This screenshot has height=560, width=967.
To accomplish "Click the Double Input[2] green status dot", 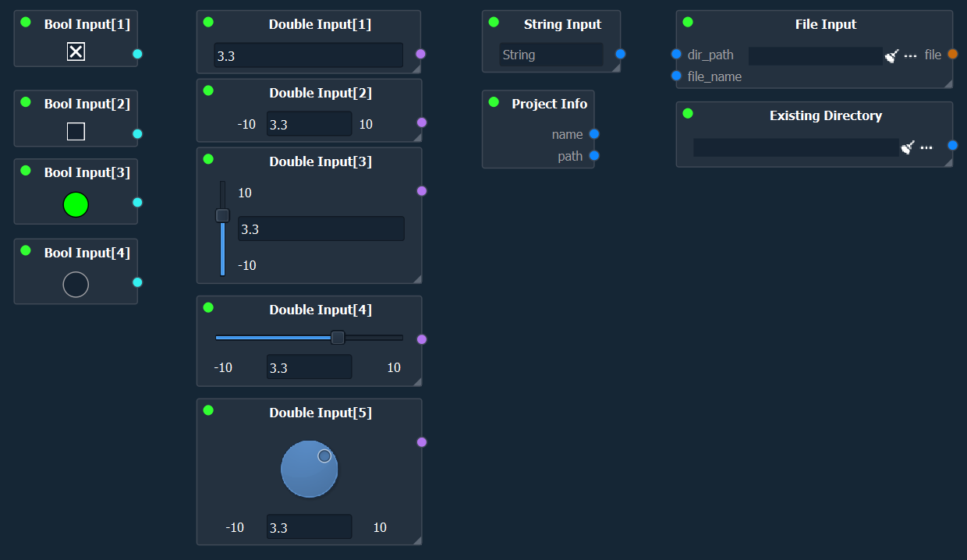I will 208,90.
